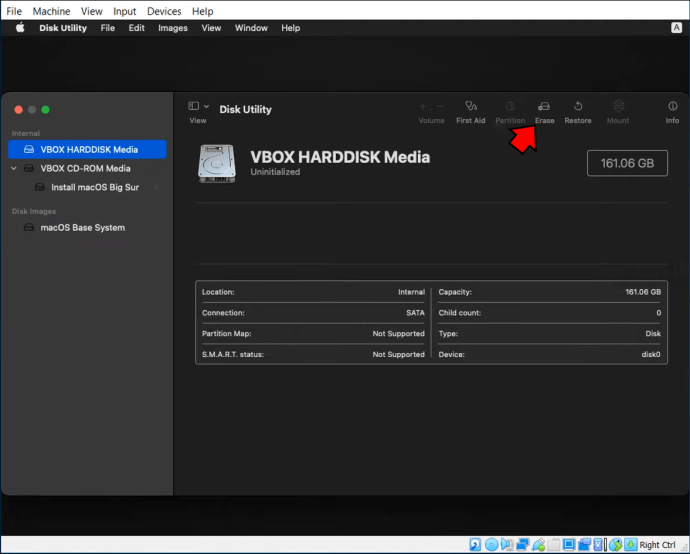This screenshot has width=690, height=554.
Task: Click the Partition toolbar icon
Action: [x=510, y=106]
